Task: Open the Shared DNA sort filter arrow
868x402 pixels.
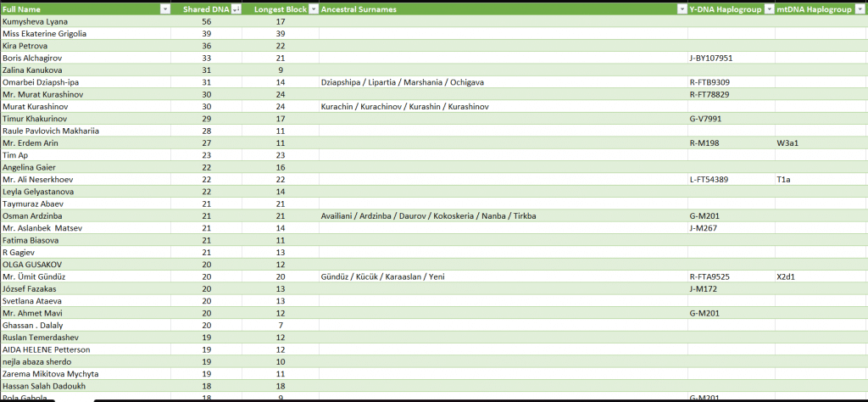Action: pos(236,8)
